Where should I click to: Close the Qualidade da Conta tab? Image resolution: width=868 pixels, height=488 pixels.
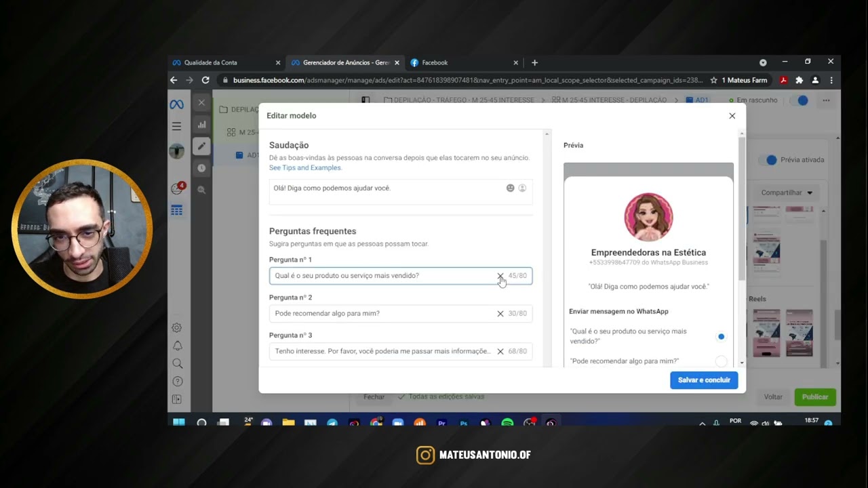[277, 62]
